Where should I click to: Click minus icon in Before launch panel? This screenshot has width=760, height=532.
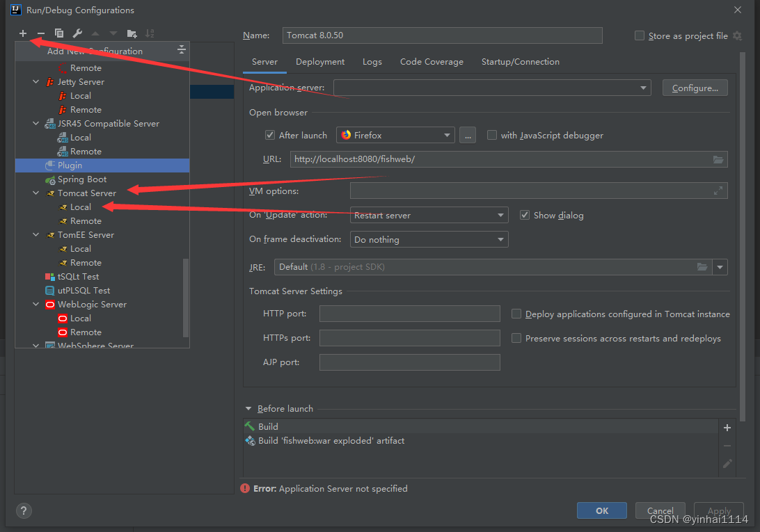coord(727,446)
